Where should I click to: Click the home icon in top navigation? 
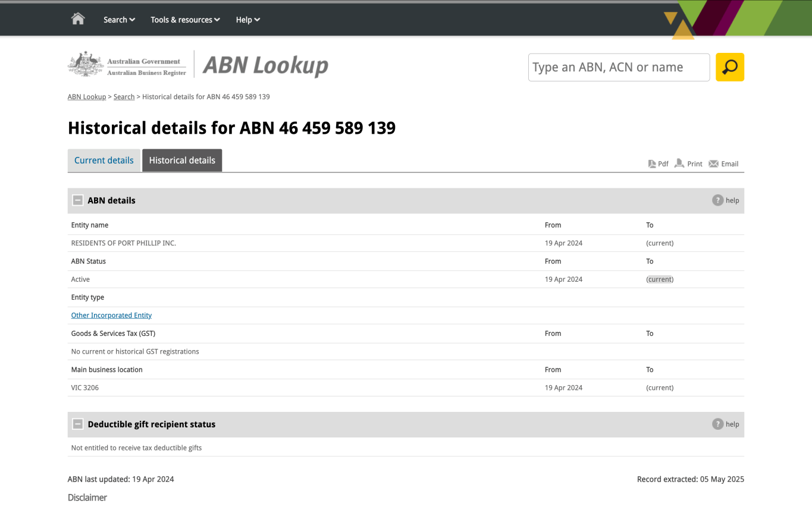pyautogui.click(x=78, y=19)
